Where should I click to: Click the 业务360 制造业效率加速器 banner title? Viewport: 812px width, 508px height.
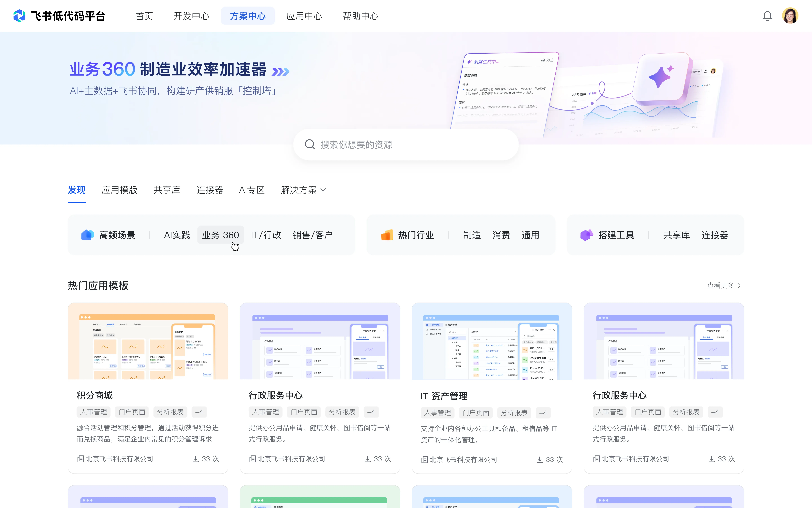coord(168,69)
